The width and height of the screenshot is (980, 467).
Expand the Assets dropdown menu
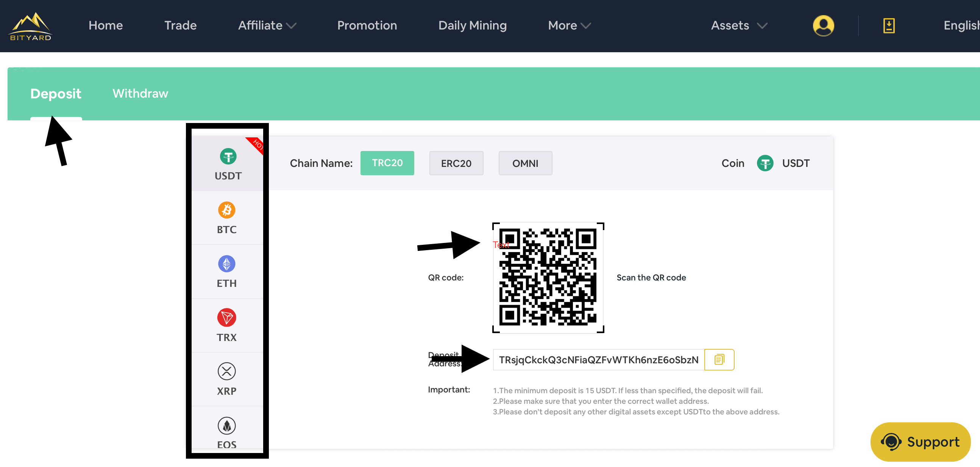click(x=739, y=25)
